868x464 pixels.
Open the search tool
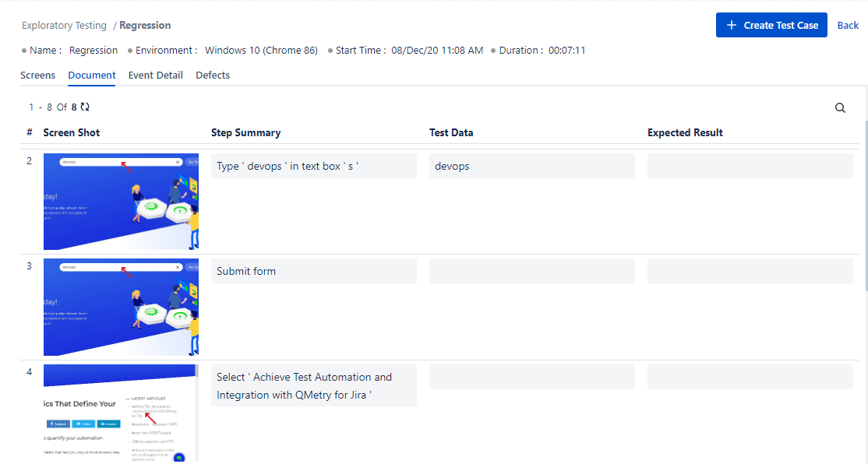pyautogui.click(x=840, y=107)
